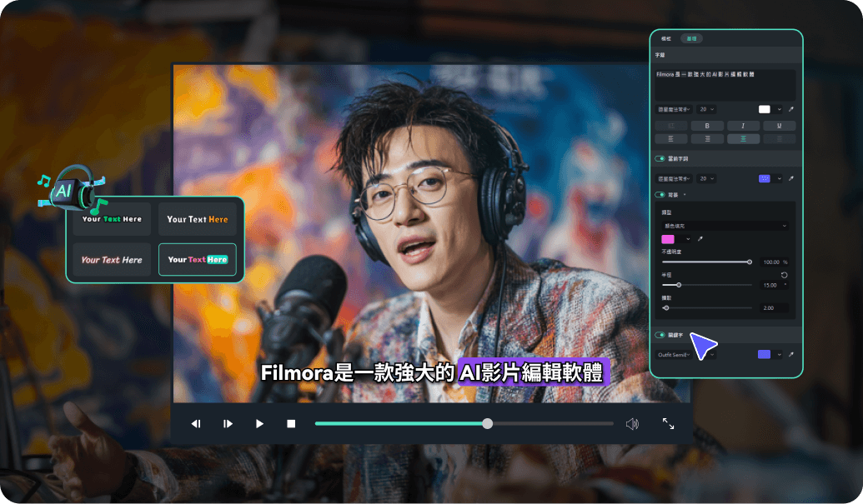The image size is (863, 504).
Task: Click the background radius slider
Action: click(x=707, y=285)
